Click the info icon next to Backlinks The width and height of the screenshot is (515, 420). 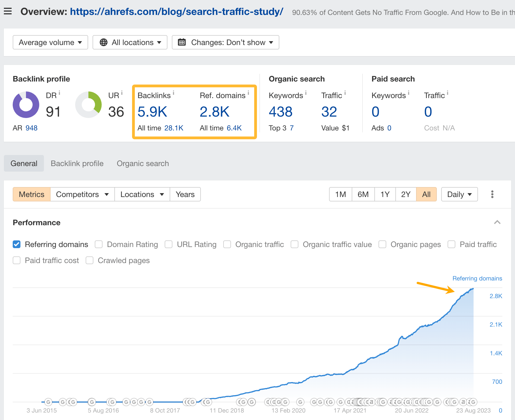(174, 93)
